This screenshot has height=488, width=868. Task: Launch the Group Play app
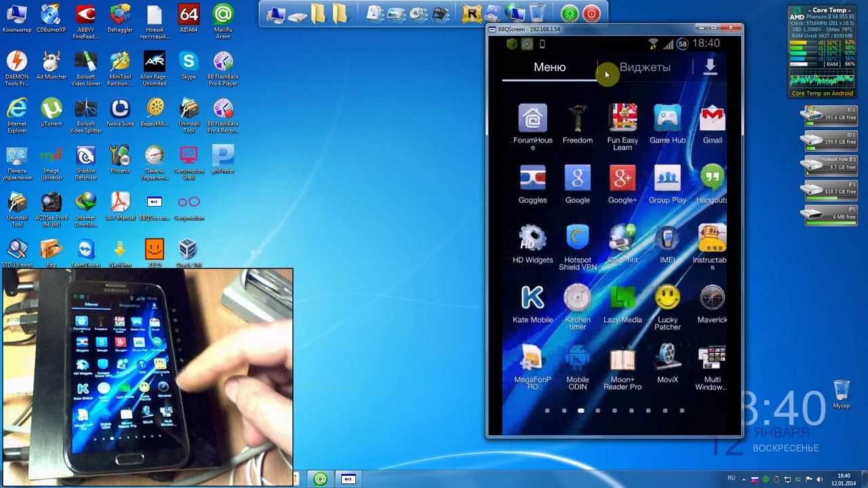tap(667, 183)
